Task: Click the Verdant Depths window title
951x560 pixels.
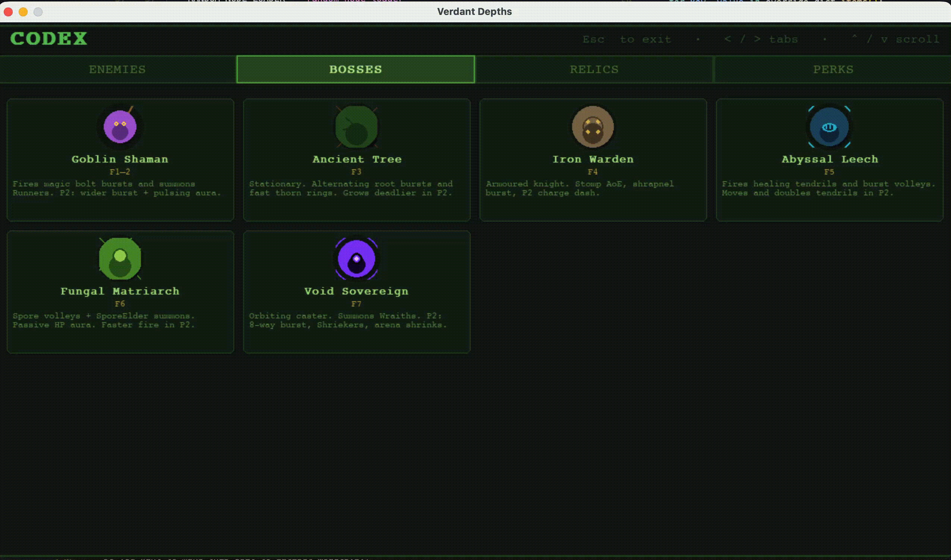Action: point(474,11)
